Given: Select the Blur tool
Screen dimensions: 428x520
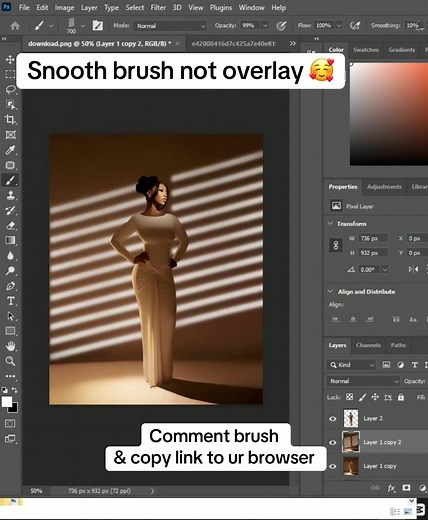Looking at the screenshot, I should (x=10, y=256).
